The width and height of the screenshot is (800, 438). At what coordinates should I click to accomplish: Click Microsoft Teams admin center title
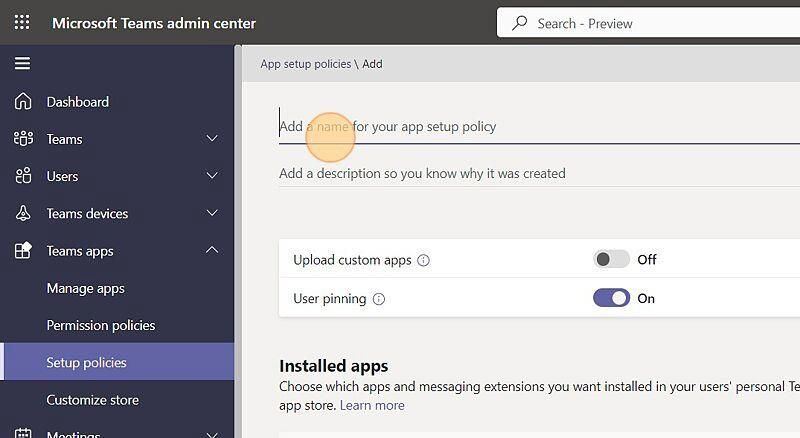coord(154,23)
